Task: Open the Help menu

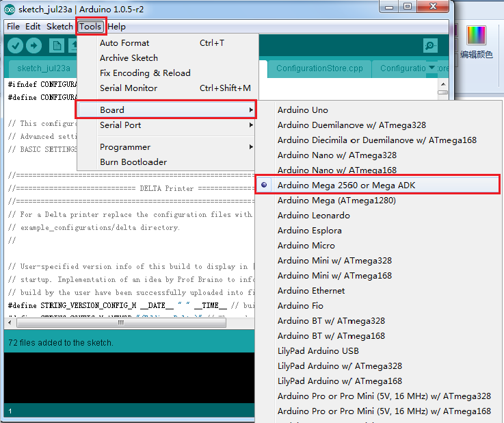Action: click(x=116, y=27)
